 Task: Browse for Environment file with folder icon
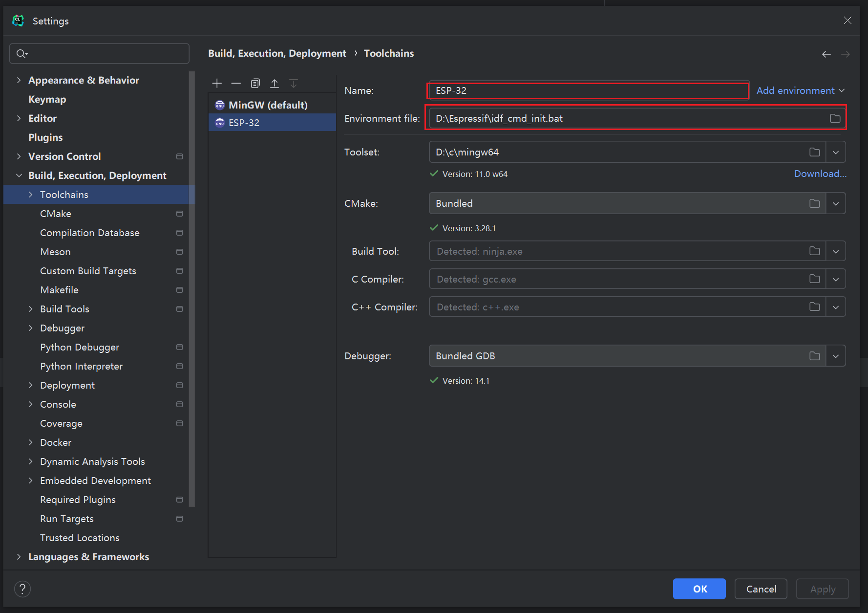click(x=835, y=118)
